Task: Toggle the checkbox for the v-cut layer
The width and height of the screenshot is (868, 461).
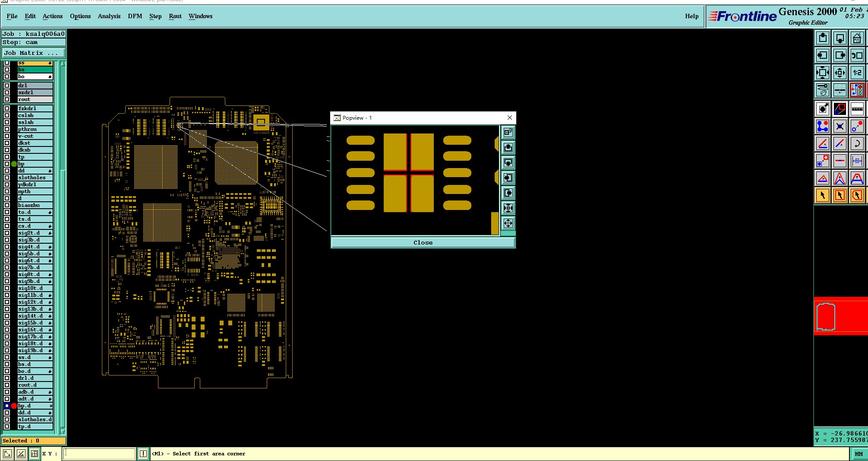Action: (7, 136)
